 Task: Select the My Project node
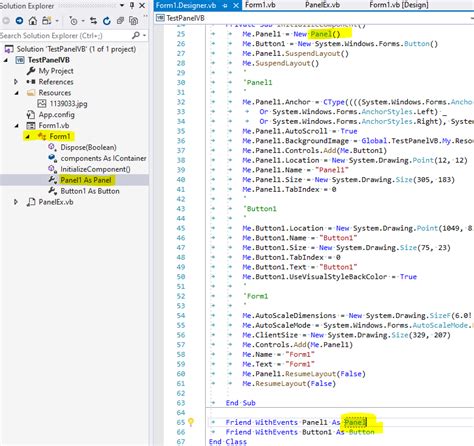[x=56, y=71]
